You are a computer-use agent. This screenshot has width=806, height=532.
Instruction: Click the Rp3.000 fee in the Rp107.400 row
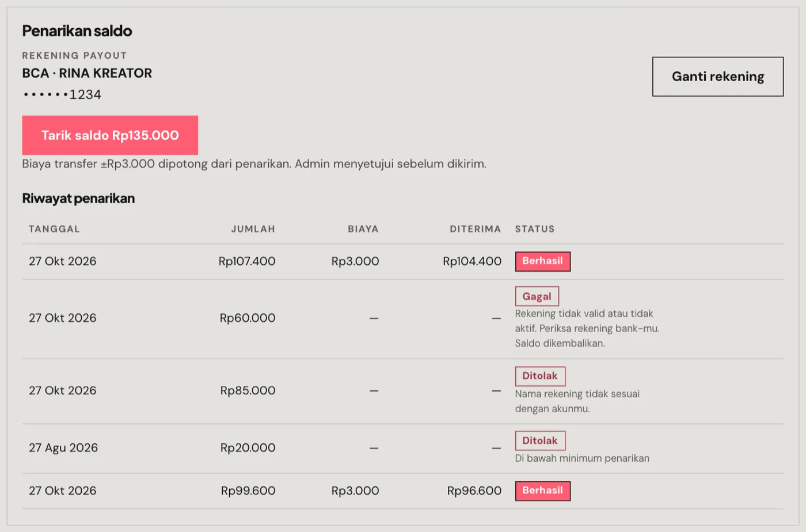pyautogui.click(x=355, y=261)
